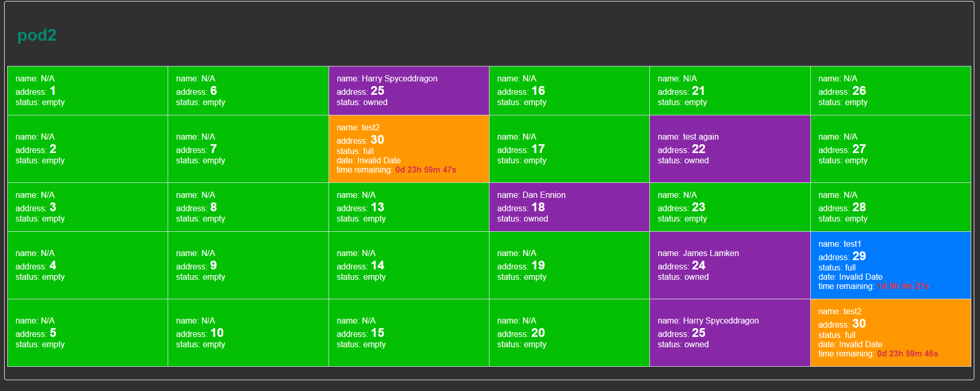Click the empty cell address 20
Viewport: 980px width, 391px height.
[569, 333]
